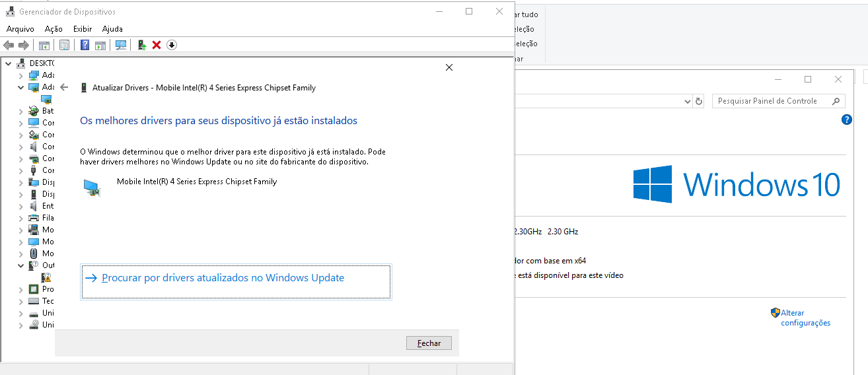Click the update driver toolbar icon
The height and width of the screenshot is (375, 868).
[x=141, y=45]
